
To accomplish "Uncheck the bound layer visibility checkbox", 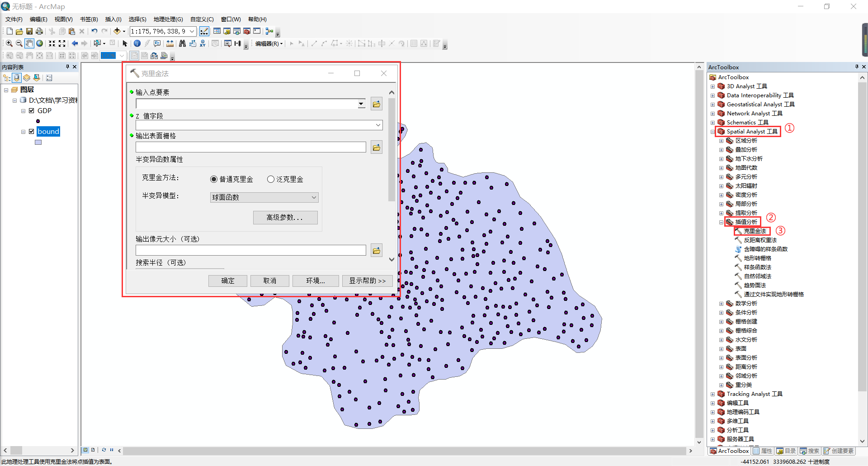I will click(32, 132).
